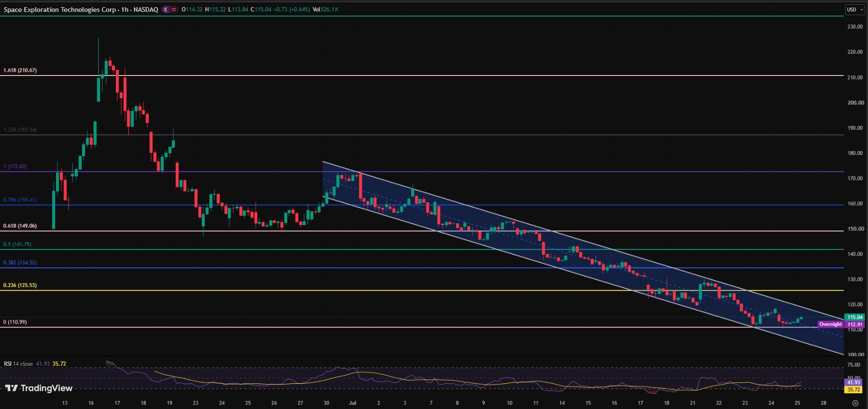868x409 pixels.
Task: Click the 200.00 price axis label
Action: 855,103
